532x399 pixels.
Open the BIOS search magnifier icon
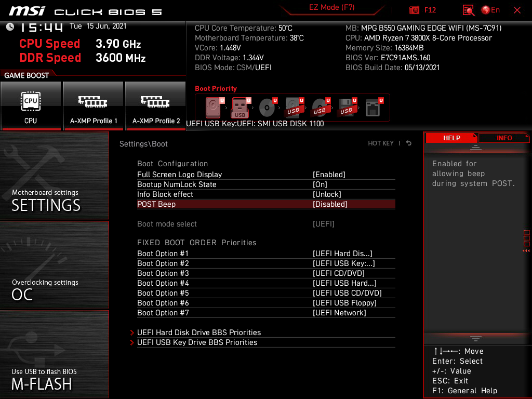[x=468, y=10]
